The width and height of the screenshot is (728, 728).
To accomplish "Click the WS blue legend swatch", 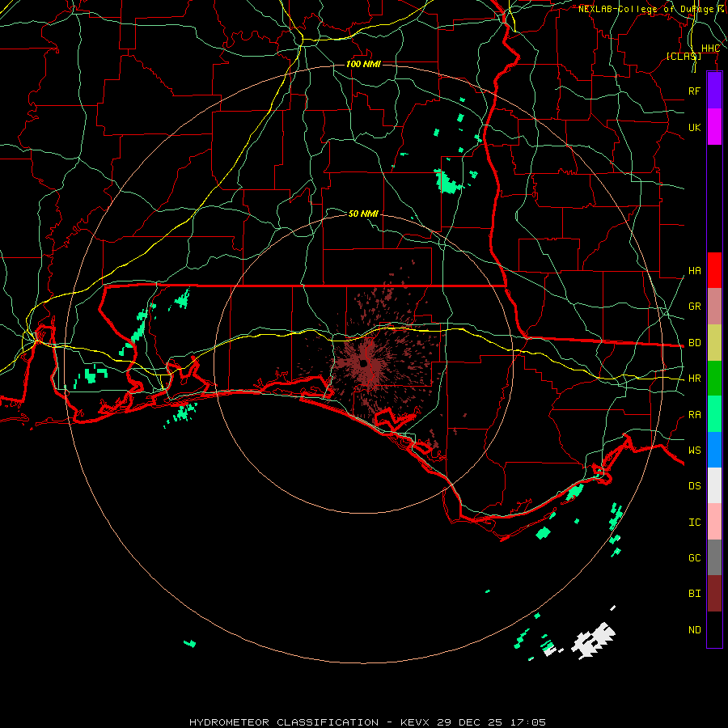I will (x=714, y=450).
